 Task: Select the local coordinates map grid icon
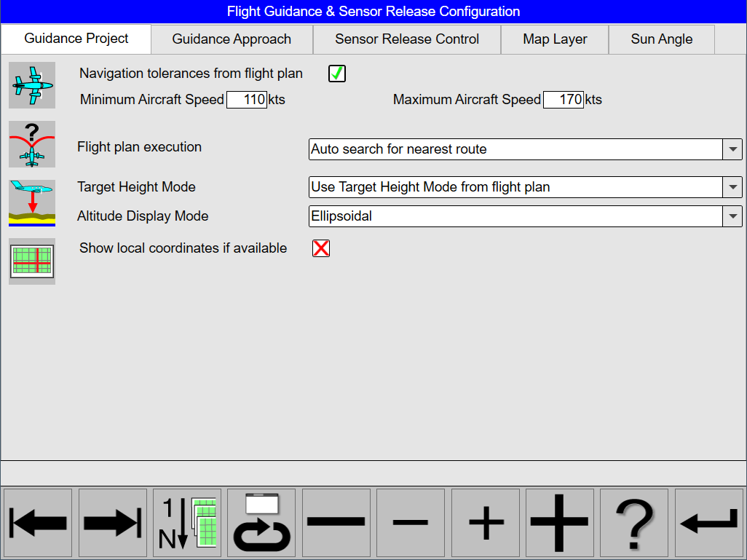[32, 261]
